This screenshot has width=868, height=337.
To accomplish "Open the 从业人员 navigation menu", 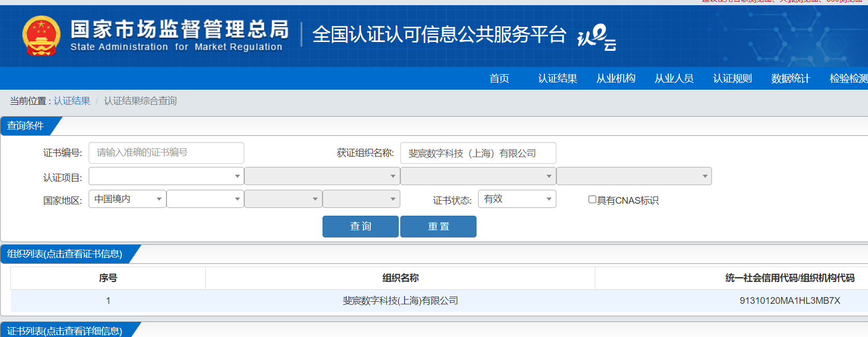I will tap(674, 78).
